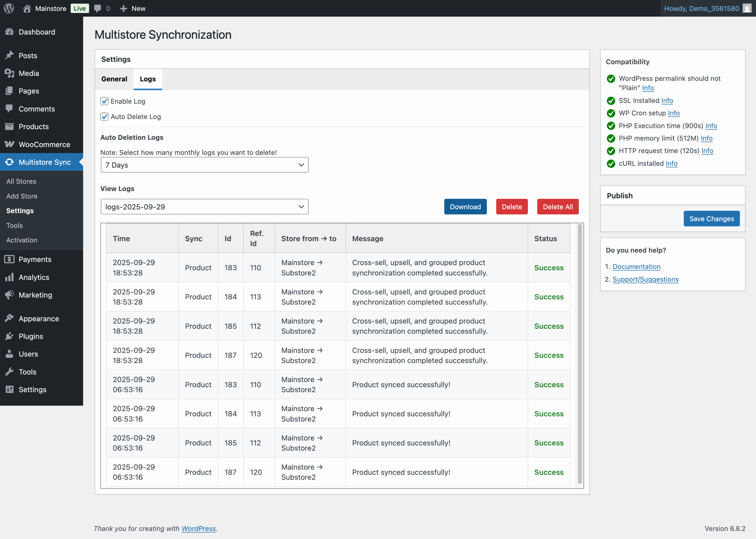Click the logs table vertical scrollbar

click(579, 354)
